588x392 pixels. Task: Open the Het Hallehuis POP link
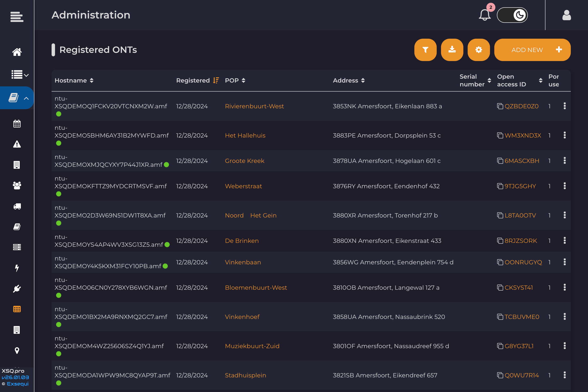245,135
